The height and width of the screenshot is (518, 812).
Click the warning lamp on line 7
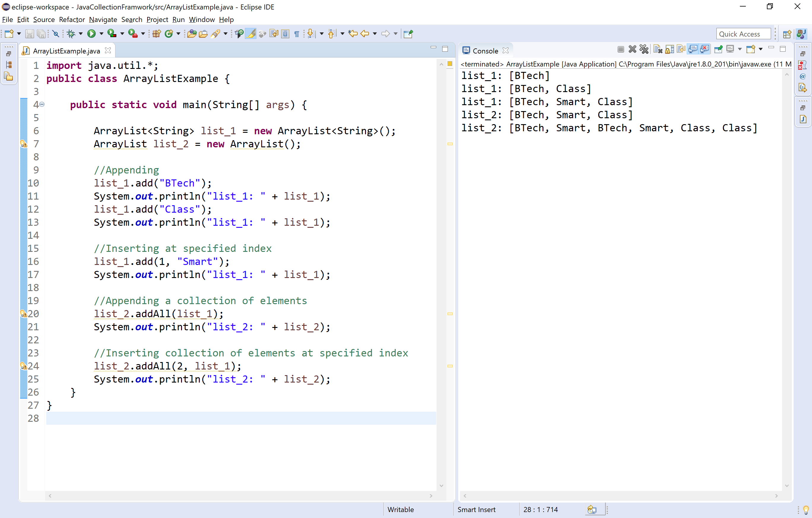24,144
